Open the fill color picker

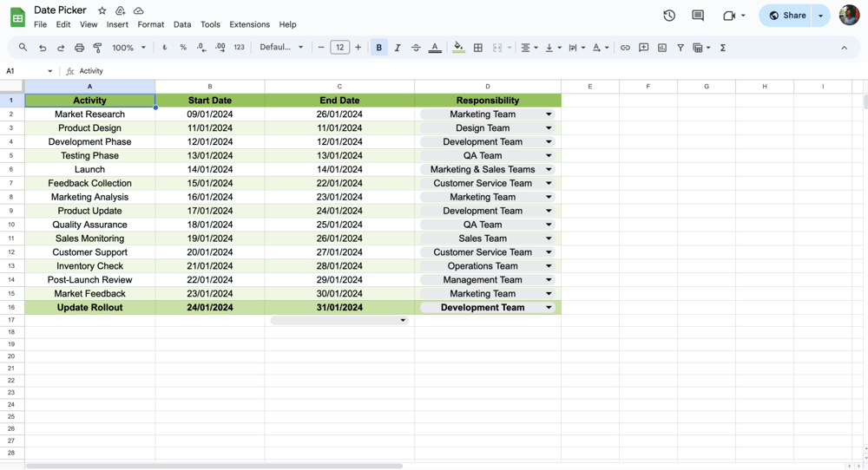[458, 48]
